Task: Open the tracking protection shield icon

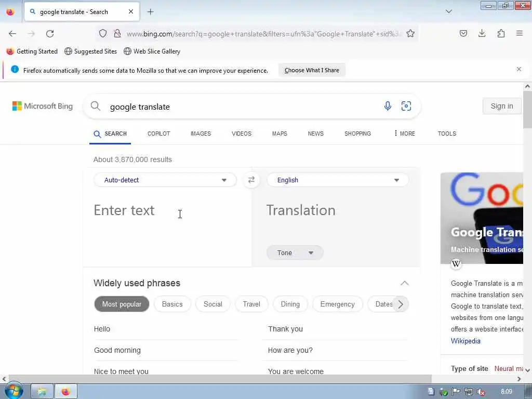Action: click(103, 33)
